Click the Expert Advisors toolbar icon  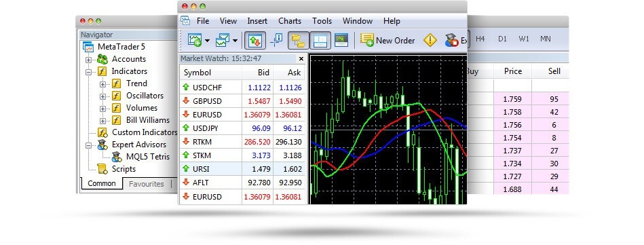[452, 40]
